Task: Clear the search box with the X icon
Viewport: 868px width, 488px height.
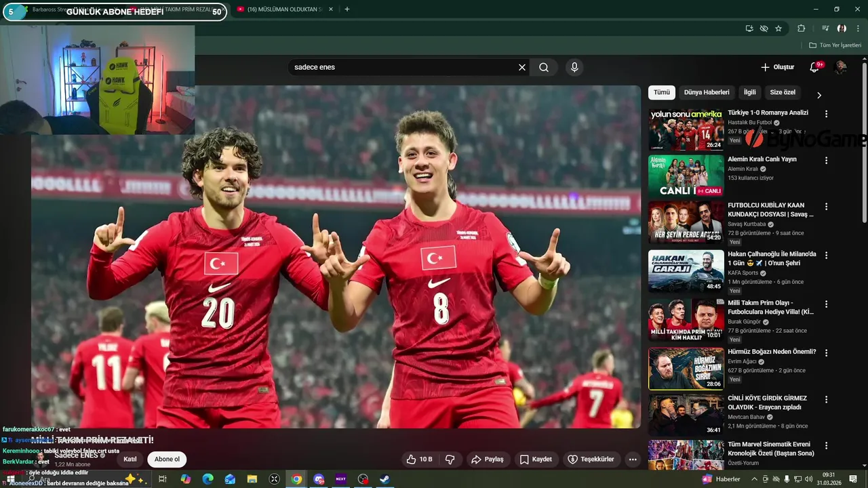Action: [522, 67]
